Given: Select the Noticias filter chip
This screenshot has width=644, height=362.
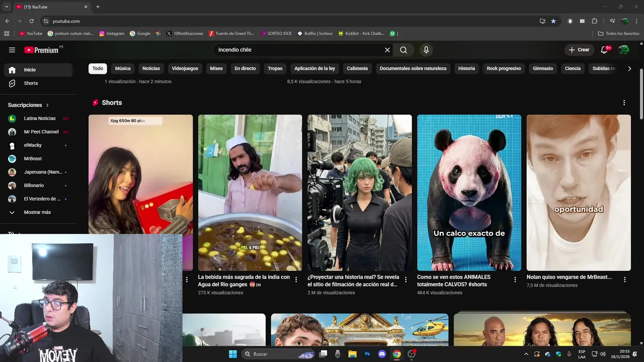Looking at the screenshot, I should click(151, 68).
